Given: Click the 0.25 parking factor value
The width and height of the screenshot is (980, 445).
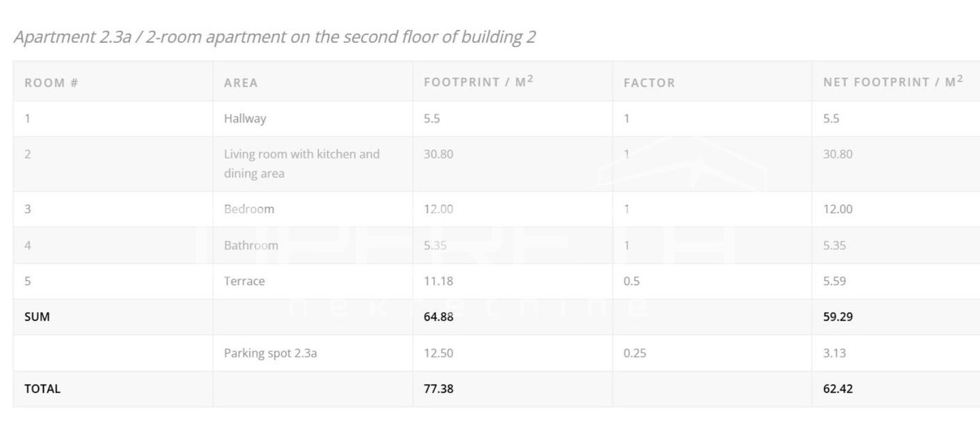Looking at the screenshot, I should [634, 353].
